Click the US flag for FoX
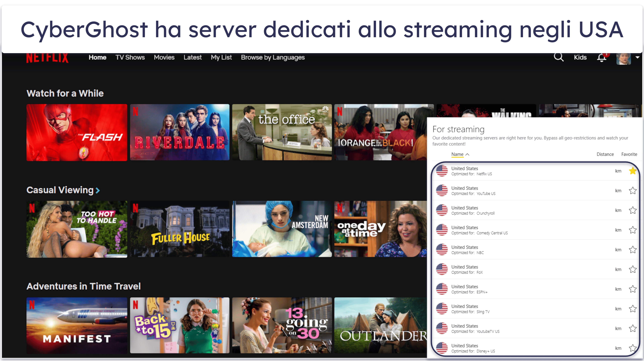This screenshot has height=361, width=644. point(442,269)
